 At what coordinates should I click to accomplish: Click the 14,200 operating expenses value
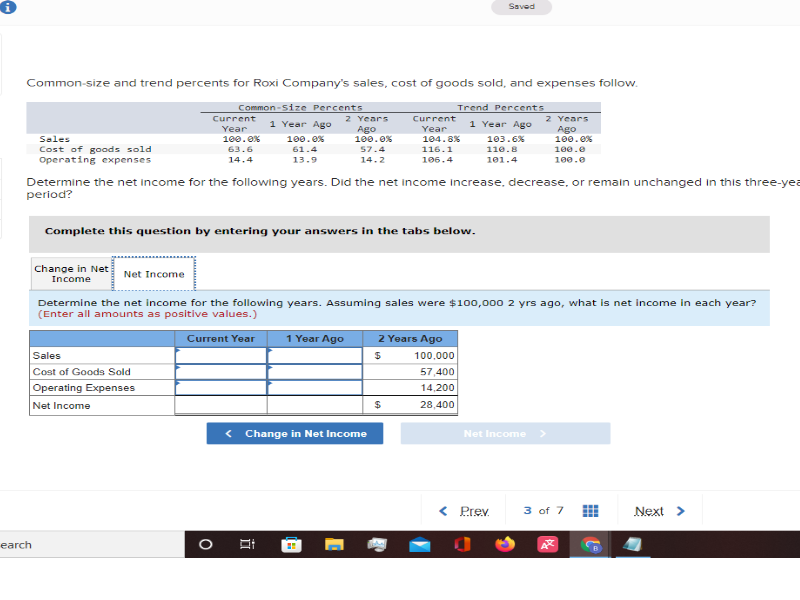tap(437, 388)
